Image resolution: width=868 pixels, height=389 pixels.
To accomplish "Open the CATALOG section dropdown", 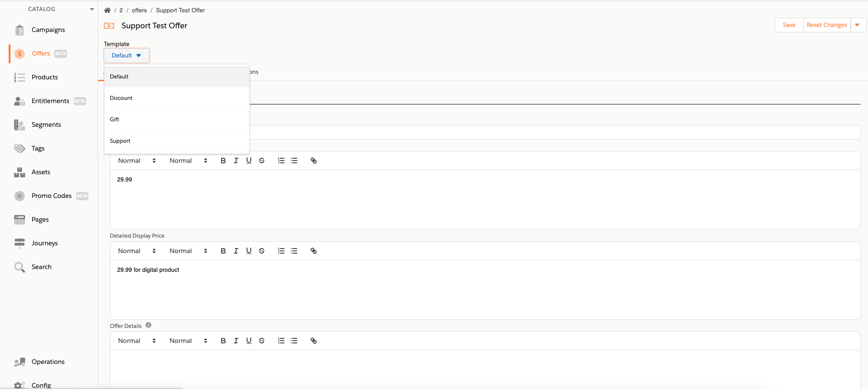I will tap(92, 9).
